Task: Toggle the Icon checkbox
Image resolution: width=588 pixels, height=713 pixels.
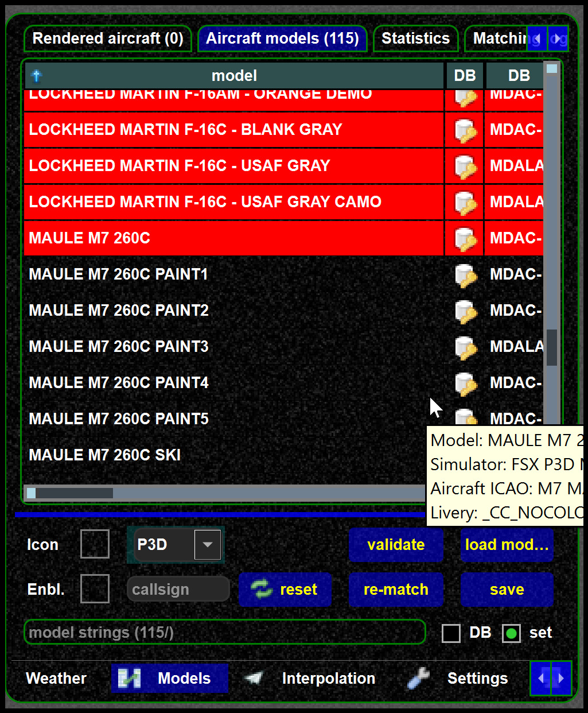Action: 95,544
